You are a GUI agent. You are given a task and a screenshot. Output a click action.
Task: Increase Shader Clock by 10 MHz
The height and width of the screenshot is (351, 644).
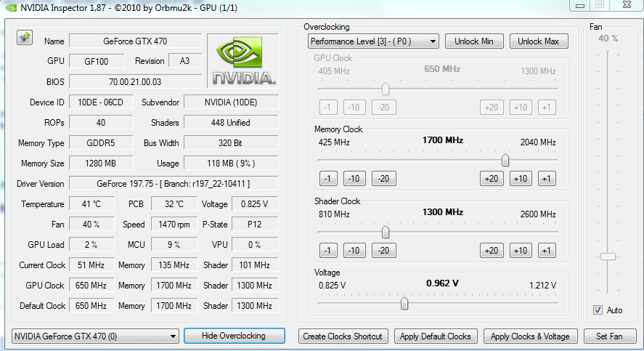coord(521,251)
